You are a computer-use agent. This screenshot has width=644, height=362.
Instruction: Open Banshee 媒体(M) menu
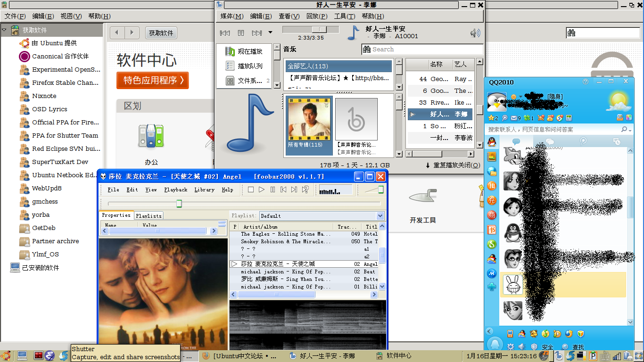tap(232, 16)
